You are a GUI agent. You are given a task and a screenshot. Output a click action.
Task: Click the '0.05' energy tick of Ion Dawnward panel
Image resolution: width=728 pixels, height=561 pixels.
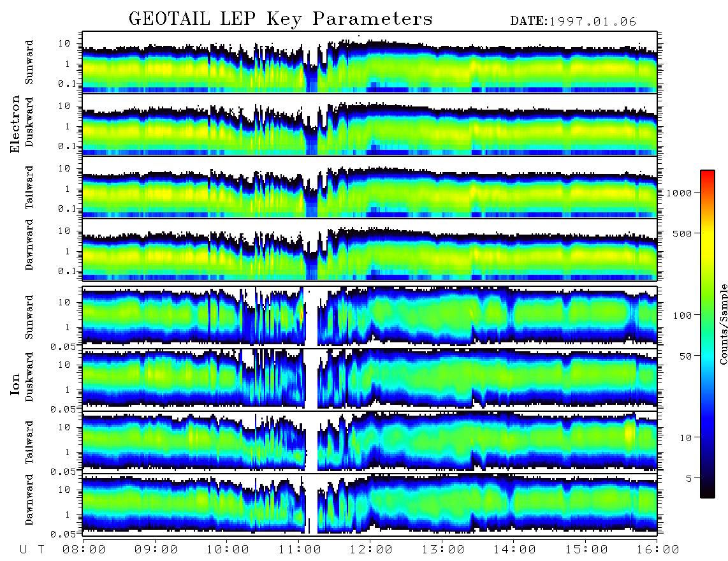tap(63, 534)
